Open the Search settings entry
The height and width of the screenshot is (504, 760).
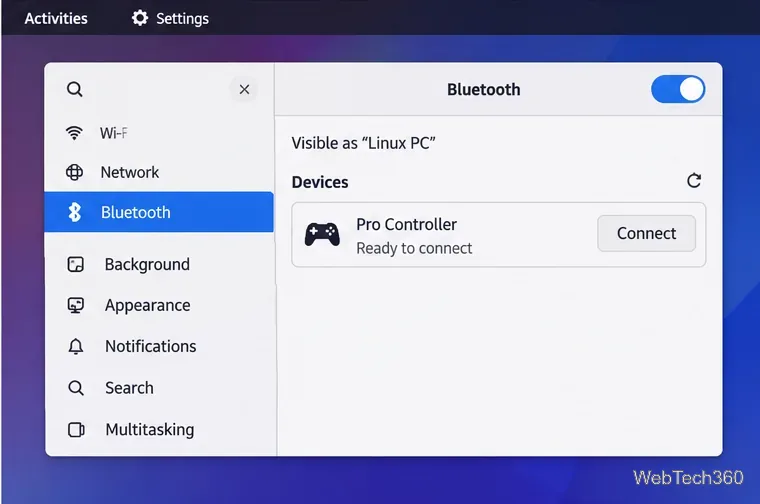click(x=159, y=388)
